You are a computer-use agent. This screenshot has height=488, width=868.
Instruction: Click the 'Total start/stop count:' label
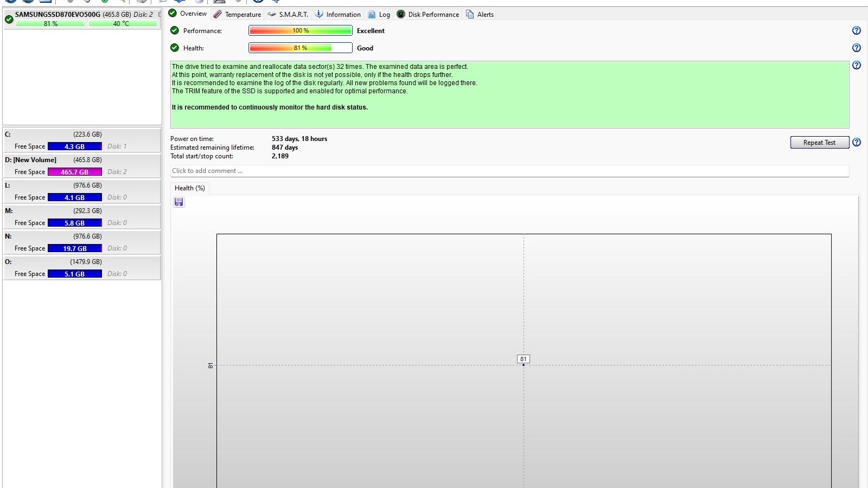(202, 156)
